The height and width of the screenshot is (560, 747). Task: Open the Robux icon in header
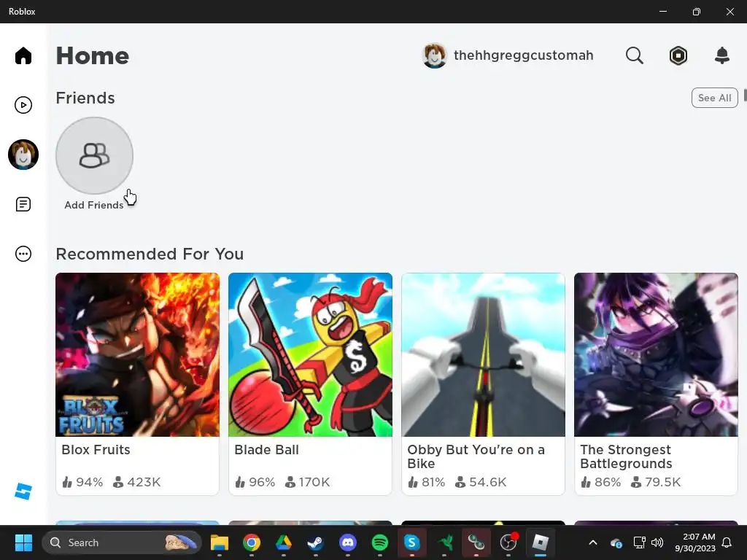tap(678, 55)
